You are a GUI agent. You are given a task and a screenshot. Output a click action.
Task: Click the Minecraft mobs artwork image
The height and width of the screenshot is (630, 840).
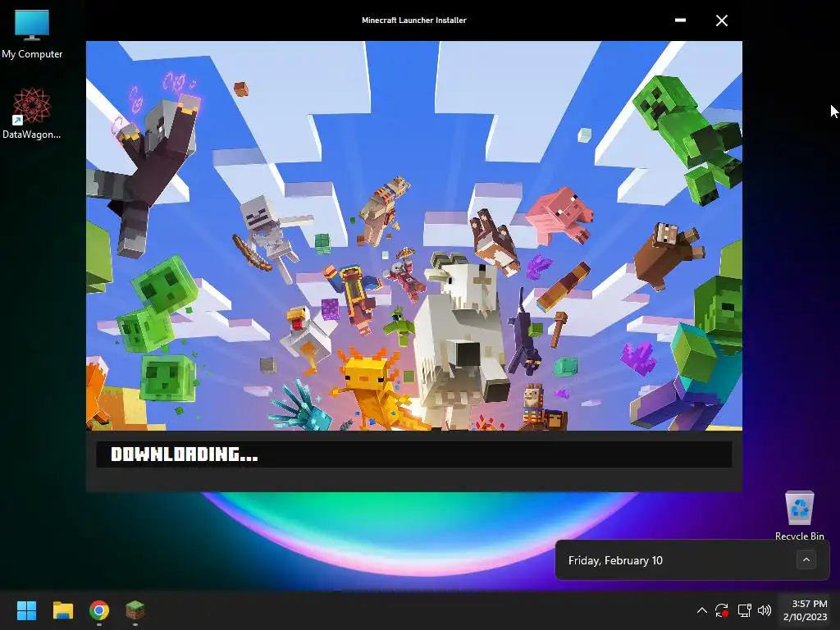(414, 235)
